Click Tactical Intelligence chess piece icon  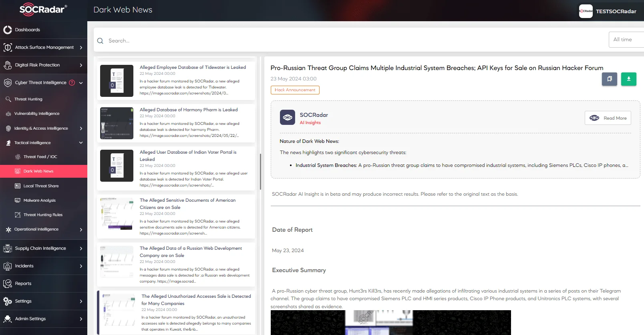point(8,143)
